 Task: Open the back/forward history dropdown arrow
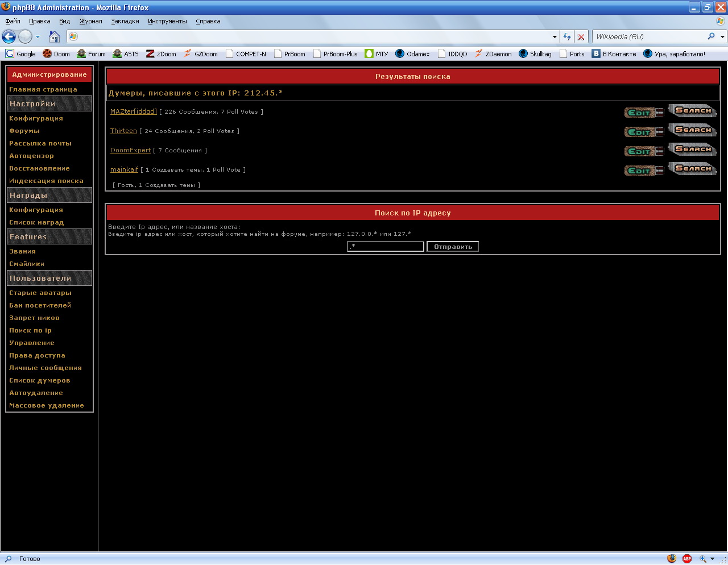(38, 37)
